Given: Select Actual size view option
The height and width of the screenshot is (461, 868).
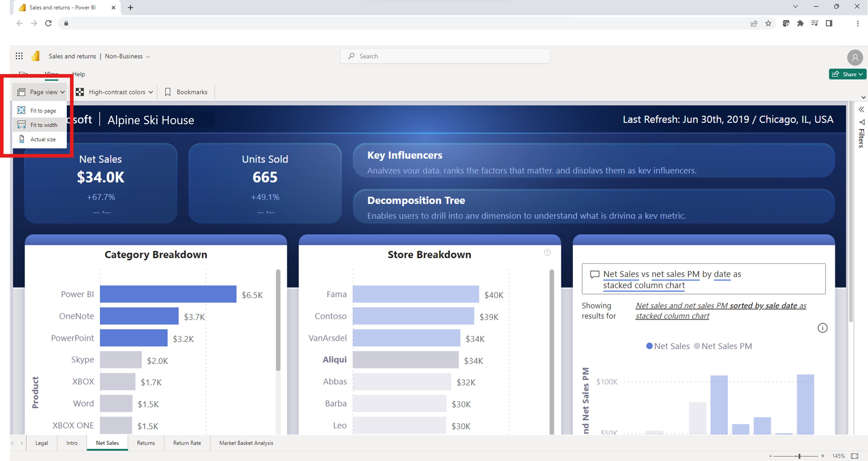Looking at the screenshot, I should pos(43,139).
